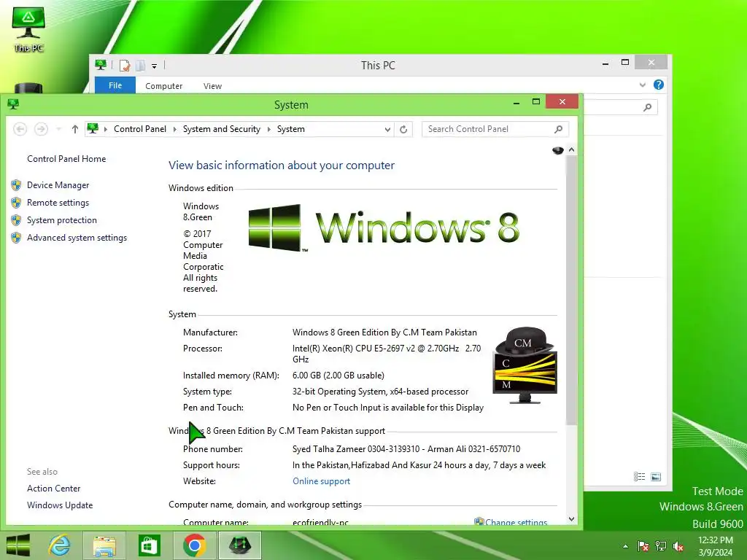This screenshot has height=560, width=747.
Task: Open System protection link
Action: pos(62,220)
